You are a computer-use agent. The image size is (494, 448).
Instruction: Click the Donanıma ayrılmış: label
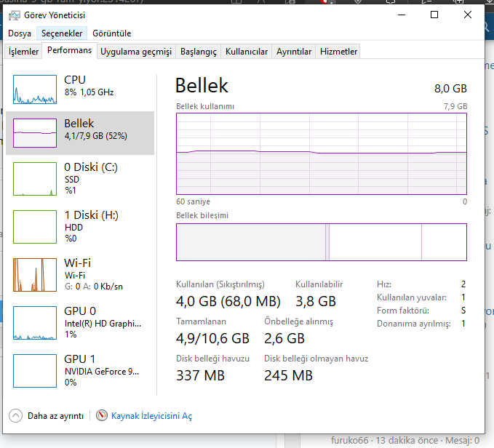click(x=414, y=324)
